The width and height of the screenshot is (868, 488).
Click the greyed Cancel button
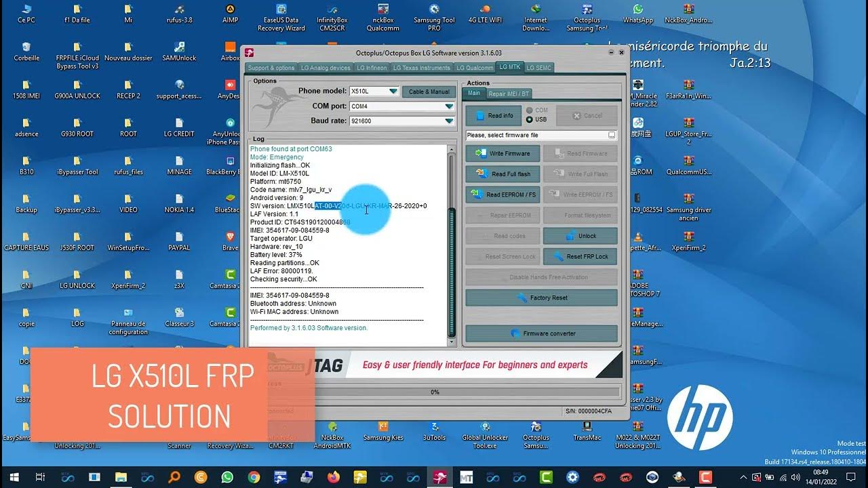coord(587,115)
